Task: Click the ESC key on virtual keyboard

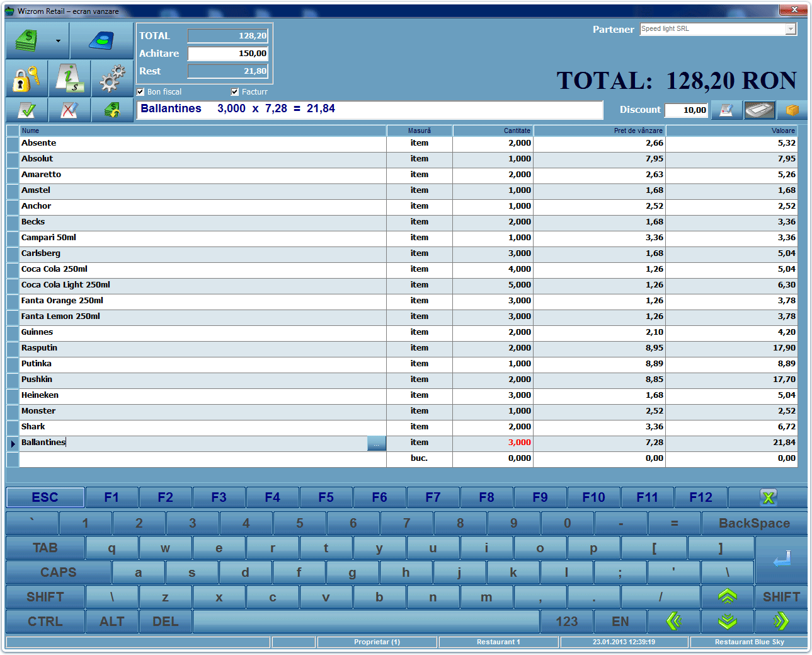Action: 45,497
